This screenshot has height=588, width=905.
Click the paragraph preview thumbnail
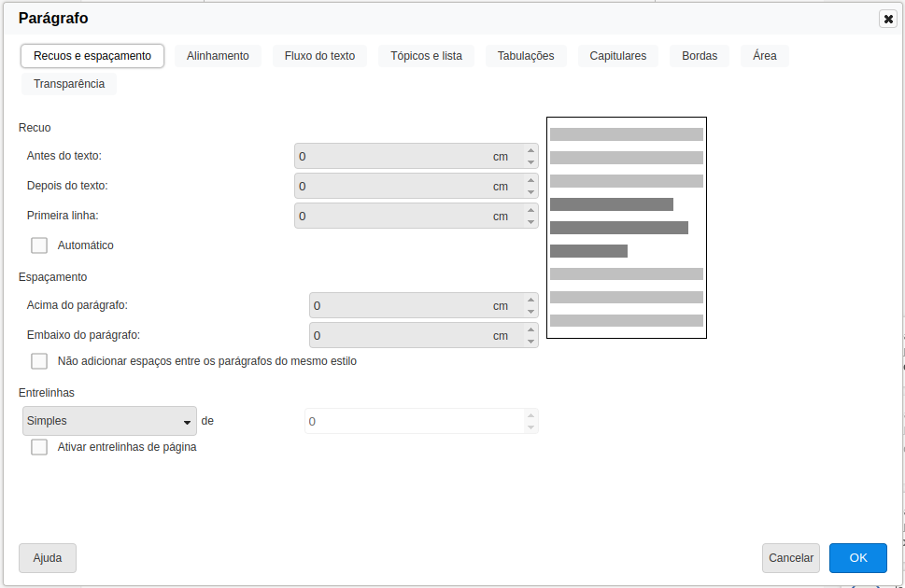point(626,228)
